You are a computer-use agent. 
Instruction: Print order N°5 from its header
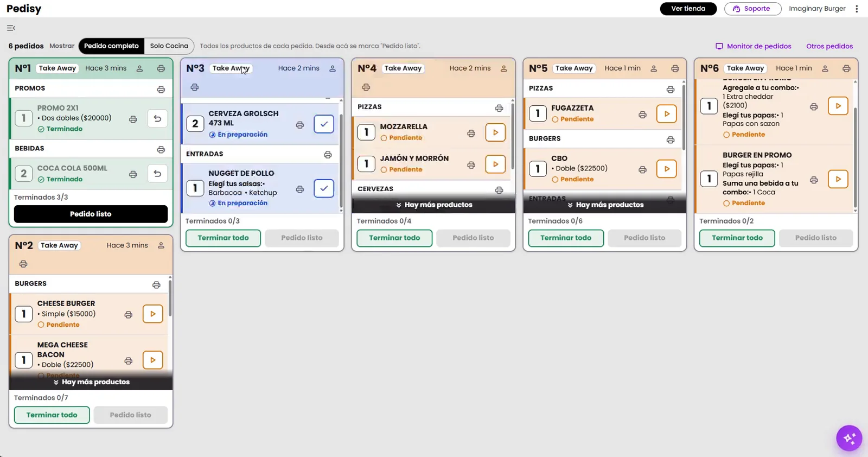[x=675, y=68]
